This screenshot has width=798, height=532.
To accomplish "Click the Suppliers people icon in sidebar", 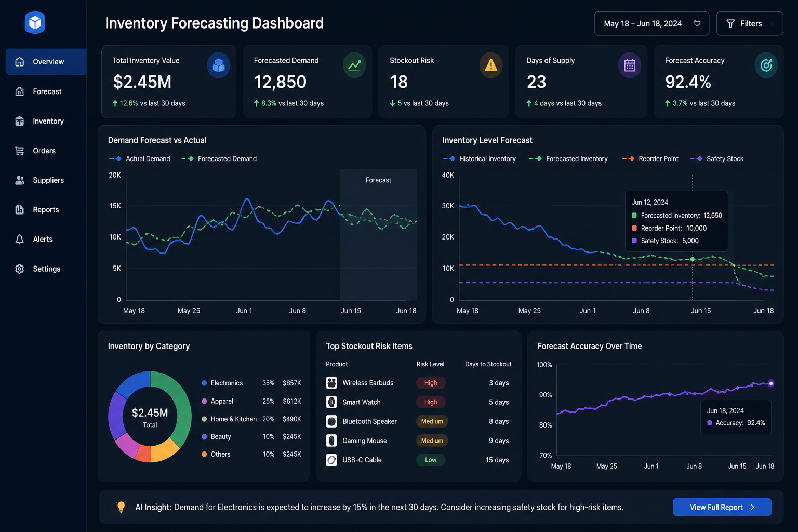I will click(x=20, y=180).
